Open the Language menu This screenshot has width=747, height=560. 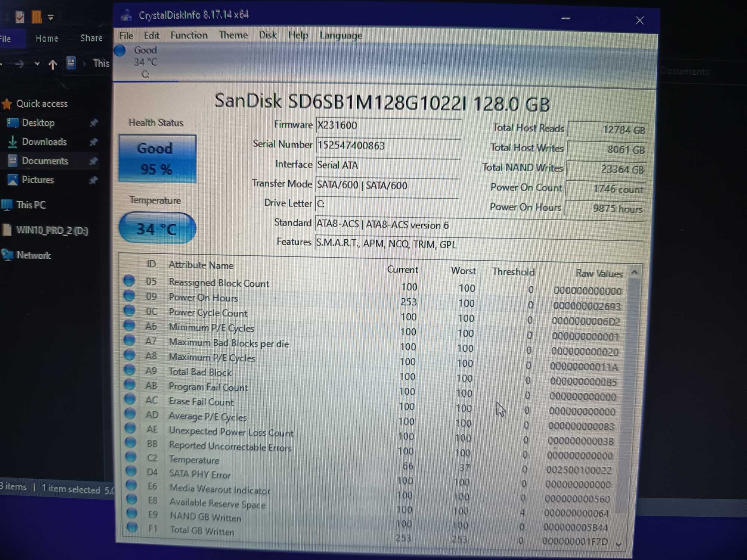click(341, 36)
